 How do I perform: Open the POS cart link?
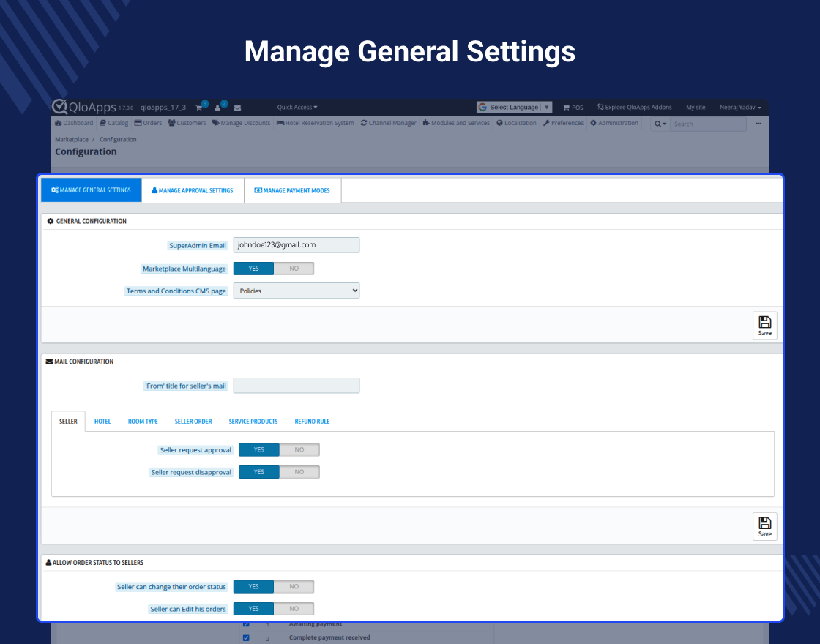point(573,108)
